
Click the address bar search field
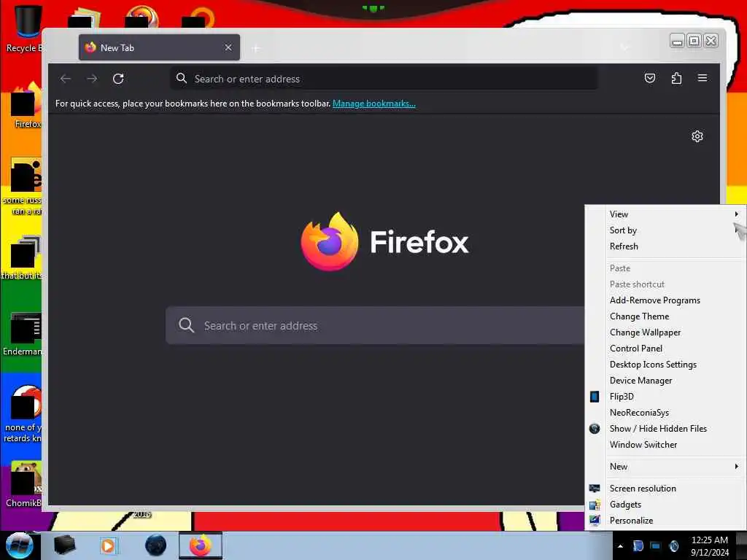[x=384, y=79]
